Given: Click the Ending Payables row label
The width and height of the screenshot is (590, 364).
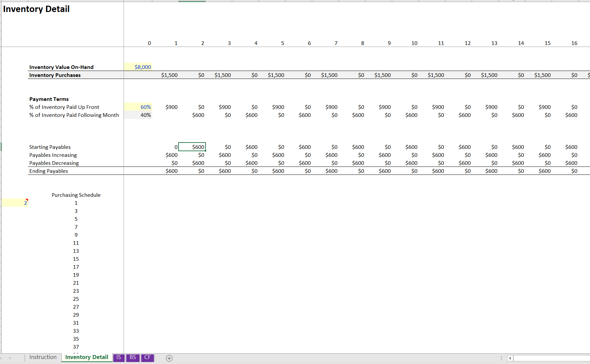Looking at the screenshot, I should [x=48, y=171].
